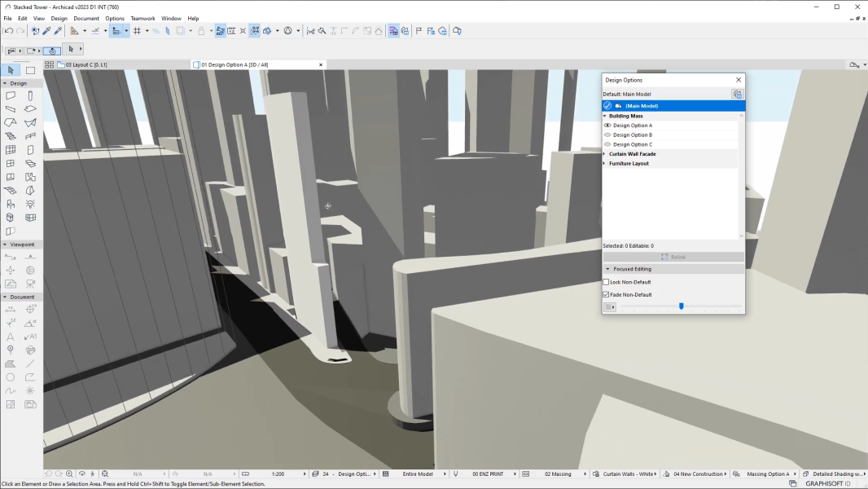This screenshot has height=489, width=868.
Task: Expand the Curtain Wall Facade group
Action: pyautogui.click(x=604, y=154)
